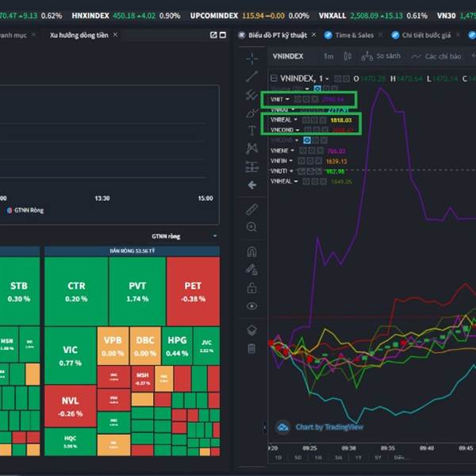Click the VNINDEX symbol search field

(x=288, y=56)
